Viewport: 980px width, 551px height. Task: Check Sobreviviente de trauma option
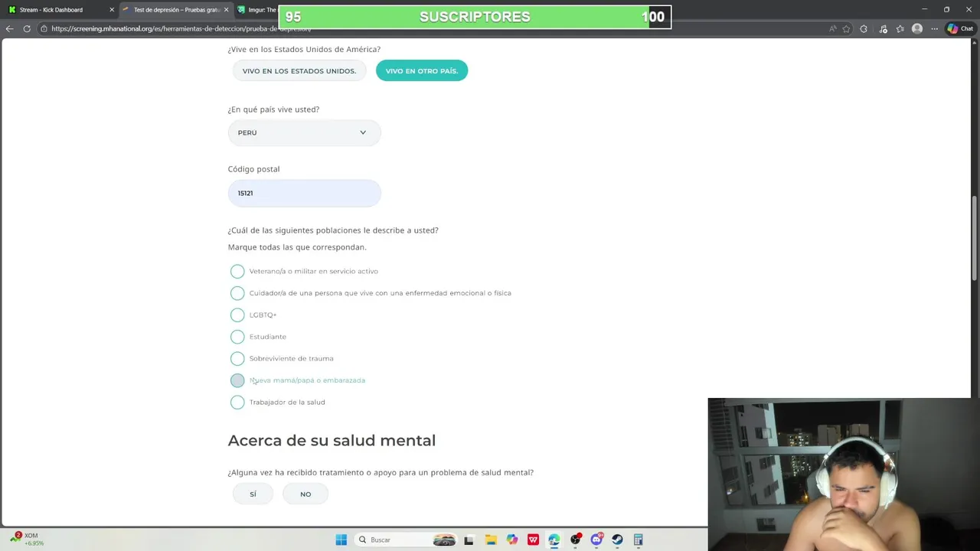(237, 358)
